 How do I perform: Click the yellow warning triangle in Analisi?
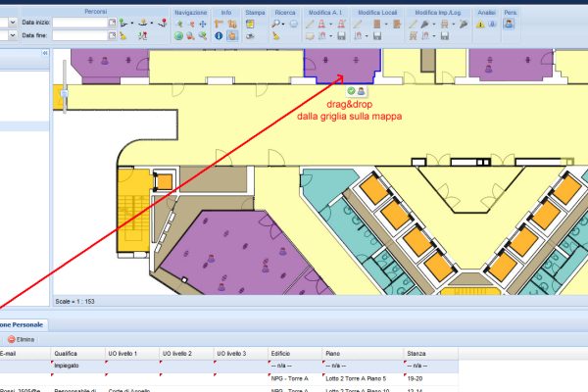pos(480,24)
